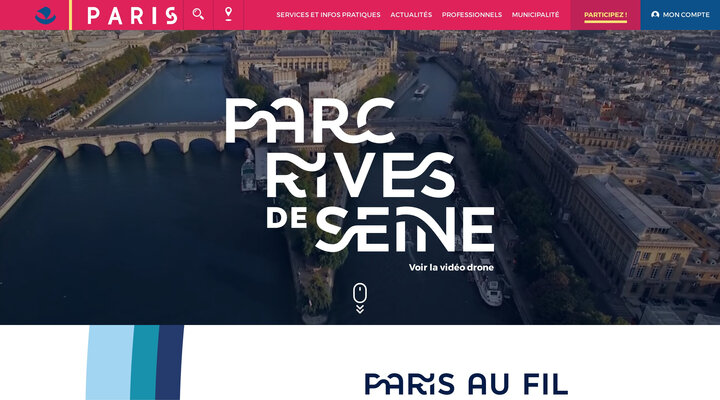Click the Participez ! button
The image size is (720, 400).
coord(605,15)
